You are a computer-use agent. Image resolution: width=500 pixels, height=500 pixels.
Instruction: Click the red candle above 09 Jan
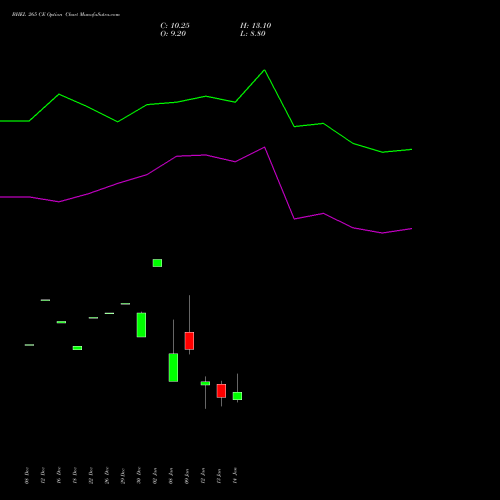point(189,341)
